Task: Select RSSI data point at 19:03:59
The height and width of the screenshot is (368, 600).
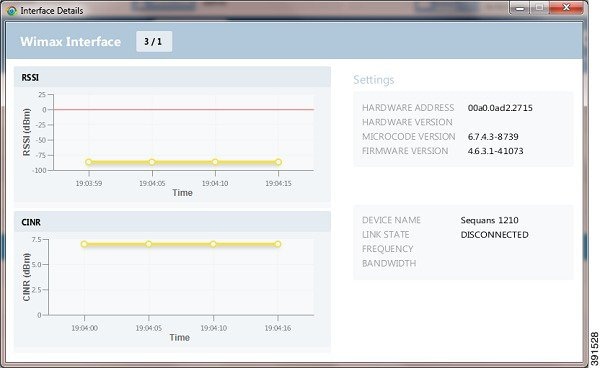Action: point(89,162)
